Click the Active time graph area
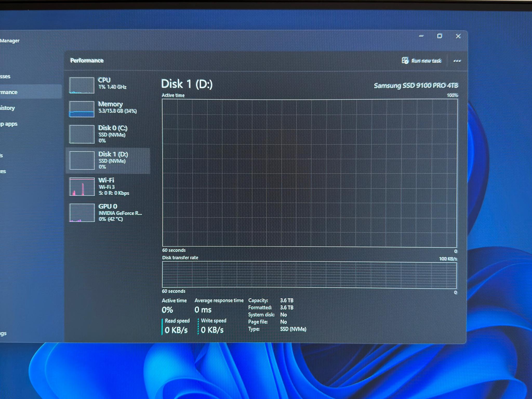This screenshot has width=532, height=399. 309,173
